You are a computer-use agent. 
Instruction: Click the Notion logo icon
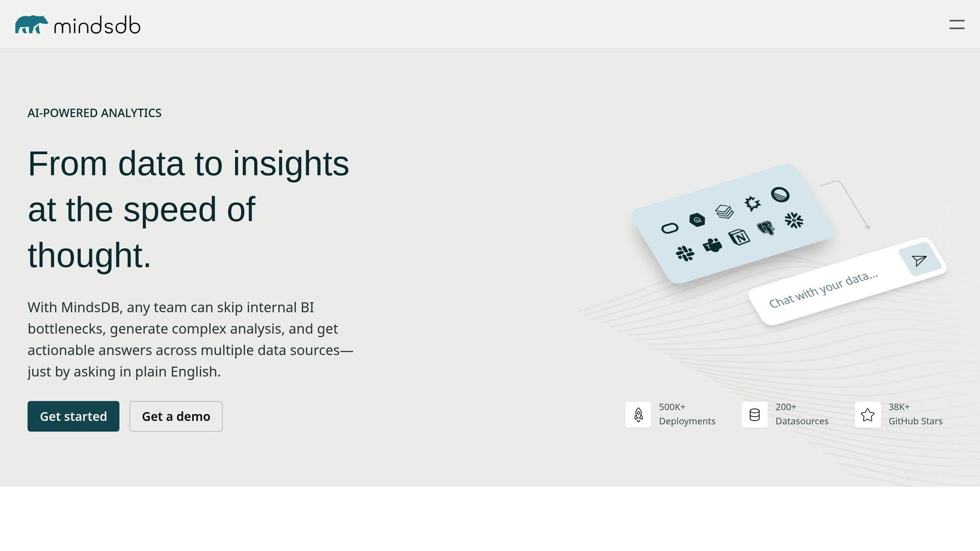(x=739, y=237)
